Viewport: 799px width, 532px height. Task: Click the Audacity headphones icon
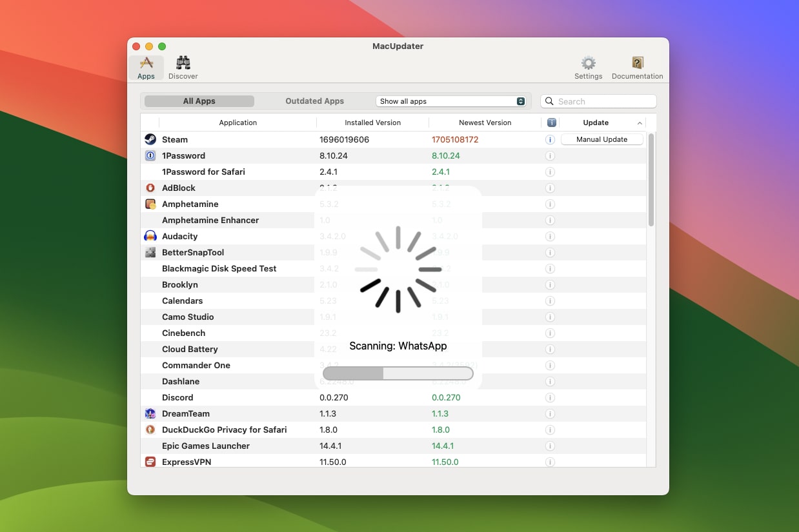[x=150, y=236]
